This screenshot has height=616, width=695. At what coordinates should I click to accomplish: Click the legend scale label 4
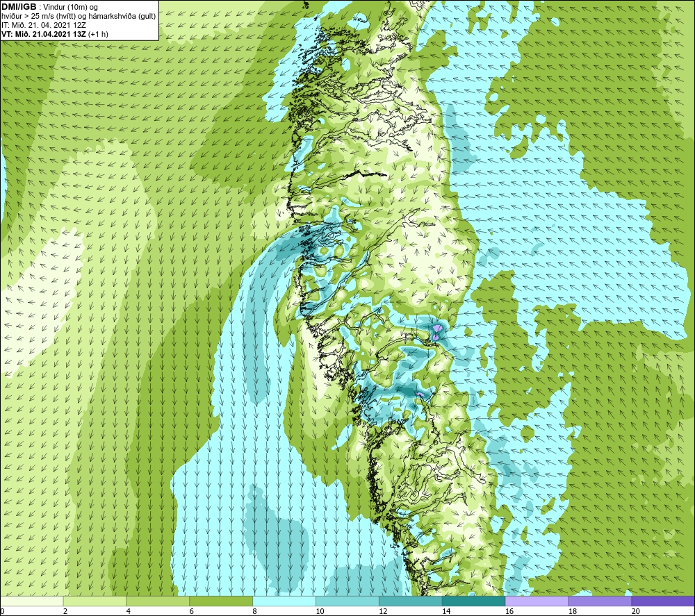pos(128,611)
